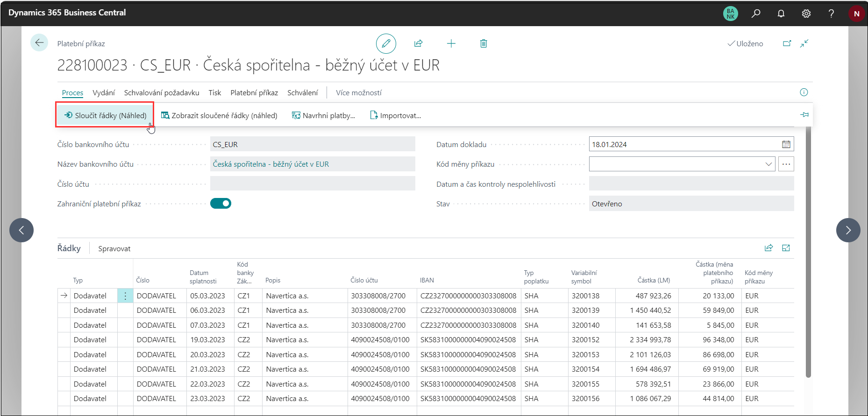The height and width of the screenshot is (416, 868).
Task: Click the plus new record icon
Action: pos(451,43)
